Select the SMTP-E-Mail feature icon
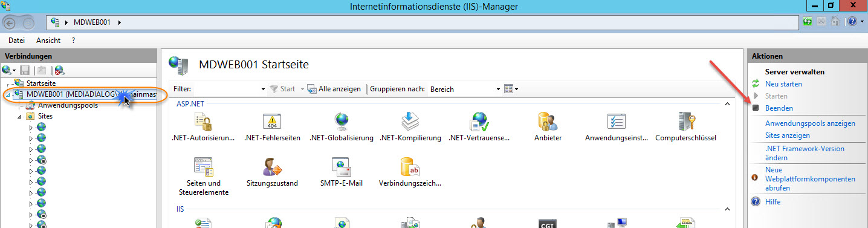 click(x=342, y=168)
